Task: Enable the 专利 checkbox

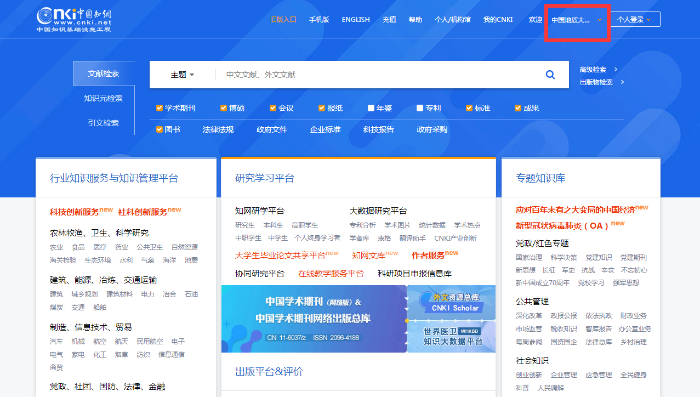Action: 420,108
